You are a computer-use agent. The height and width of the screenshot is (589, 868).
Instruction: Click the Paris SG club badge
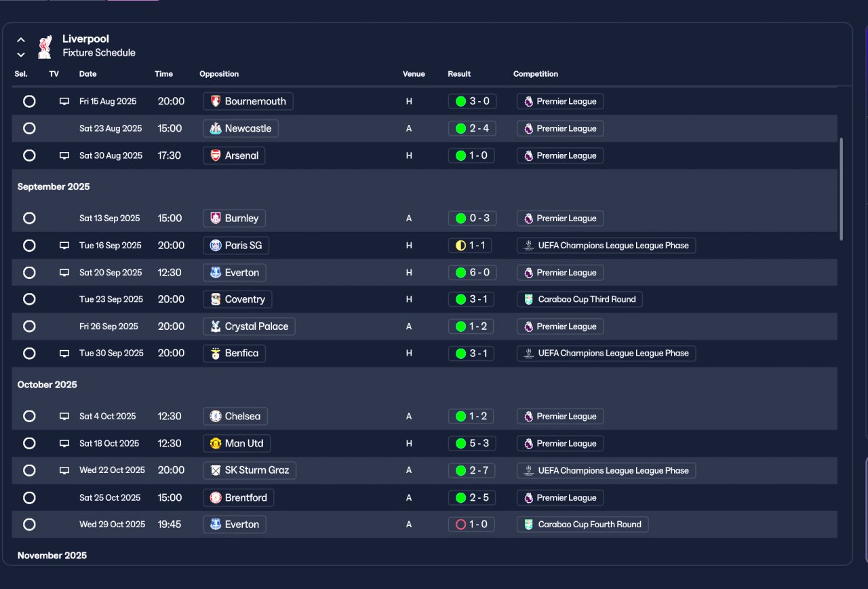point(216,246)
